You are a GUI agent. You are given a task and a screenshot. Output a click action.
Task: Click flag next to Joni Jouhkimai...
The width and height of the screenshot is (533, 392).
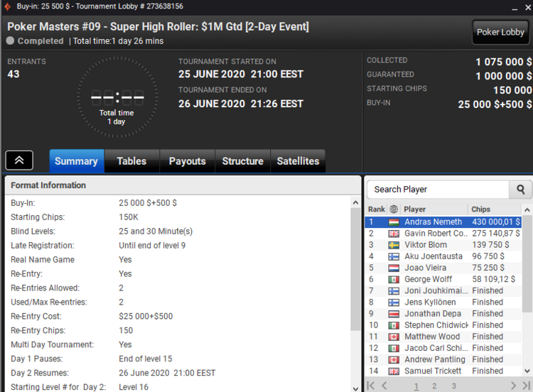click(x=394, y=291)
